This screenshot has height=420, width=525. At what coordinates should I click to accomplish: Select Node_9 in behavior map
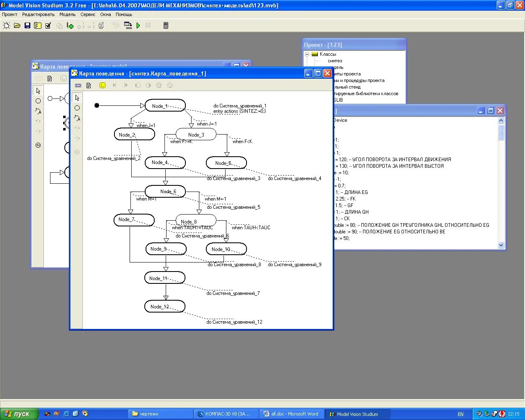(x=166, y=249)
